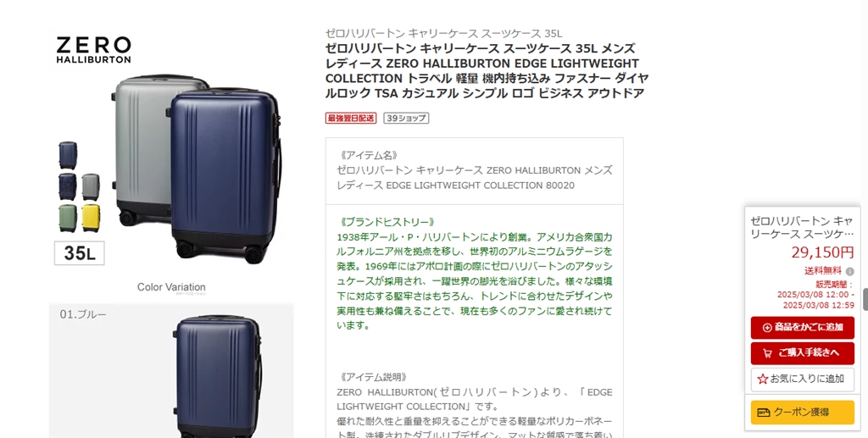Click the cart icon on ご購入手続きへ
Image resolution: width=868 pixels, height=438 pixels.
click(767, 352)
